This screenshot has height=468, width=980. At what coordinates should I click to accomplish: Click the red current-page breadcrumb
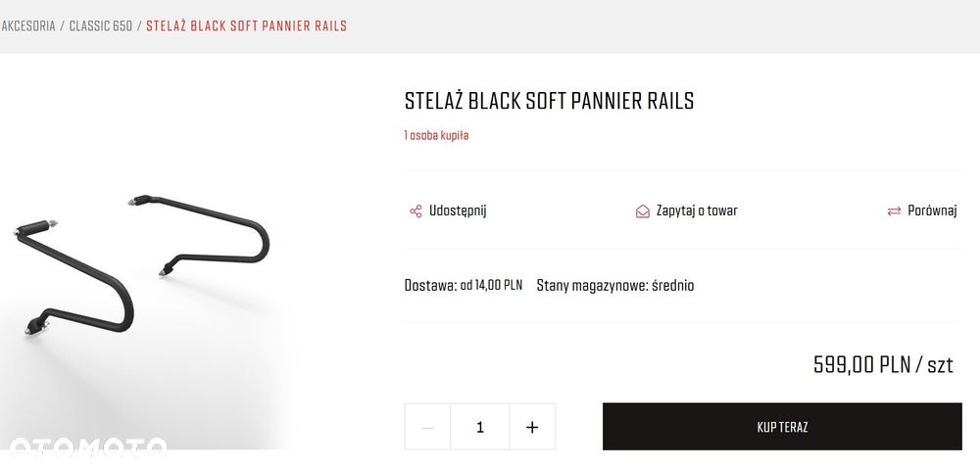[x=246, y=26]
